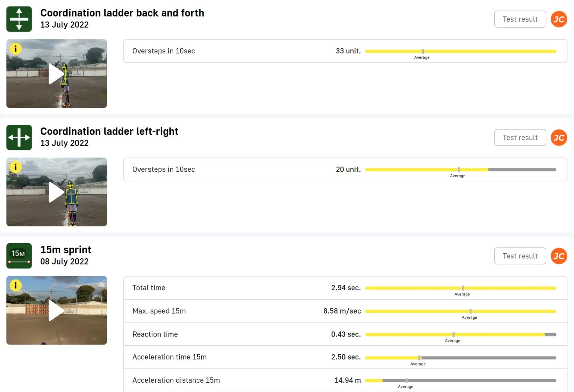Play the left-right ladder video
The width and height of the screenshot is (574, 392).
tap(56, 192)
